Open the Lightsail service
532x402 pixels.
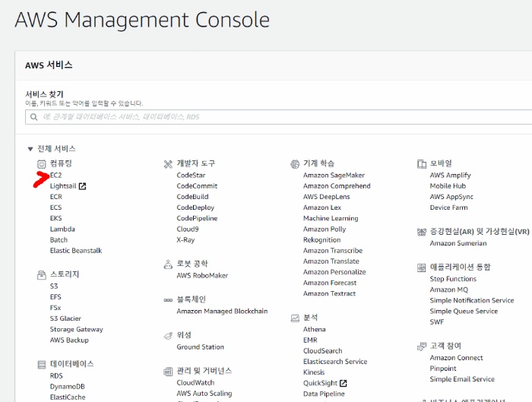pyautogui.click(x=63, y=186)
